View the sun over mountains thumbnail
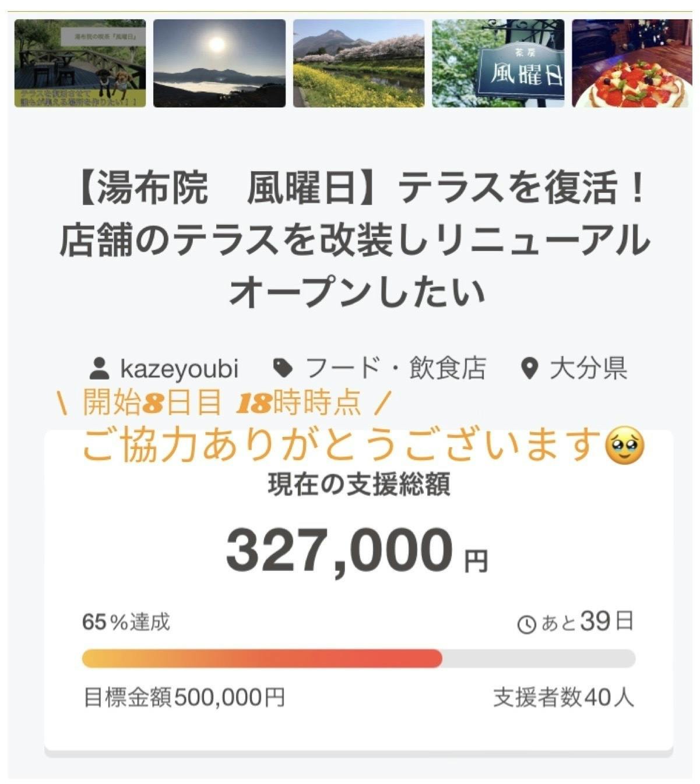Screen dimensions: 700x784 tap(219, 63)
